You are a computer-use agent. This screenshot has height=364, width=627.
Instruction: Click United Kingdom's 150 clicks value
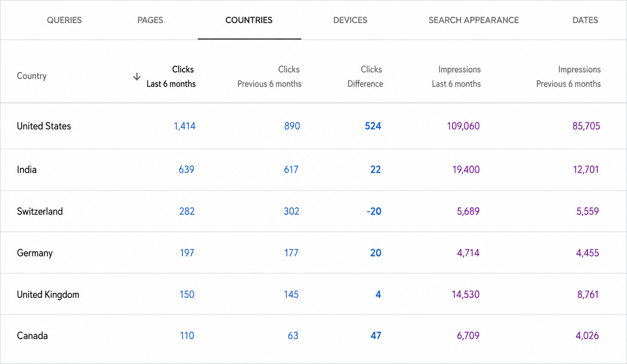point(187,294)
